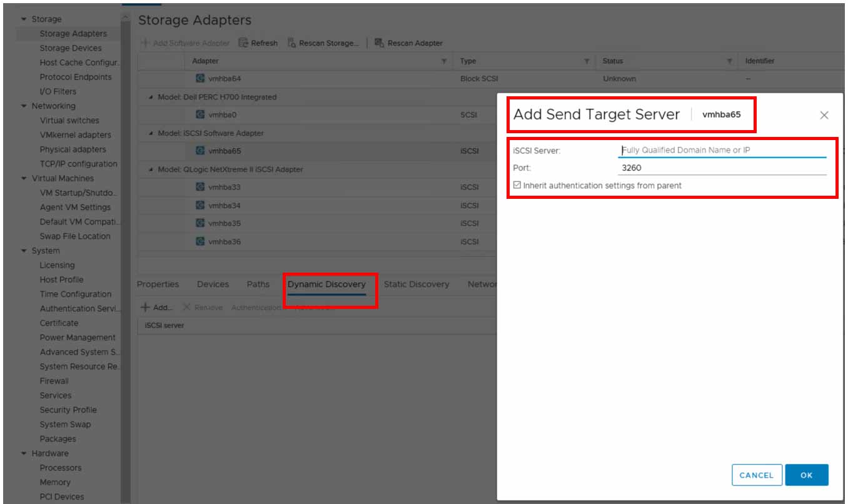Click the Rescan Storage icon
Screen dimensions: 848x504
(x=292, y=43)
